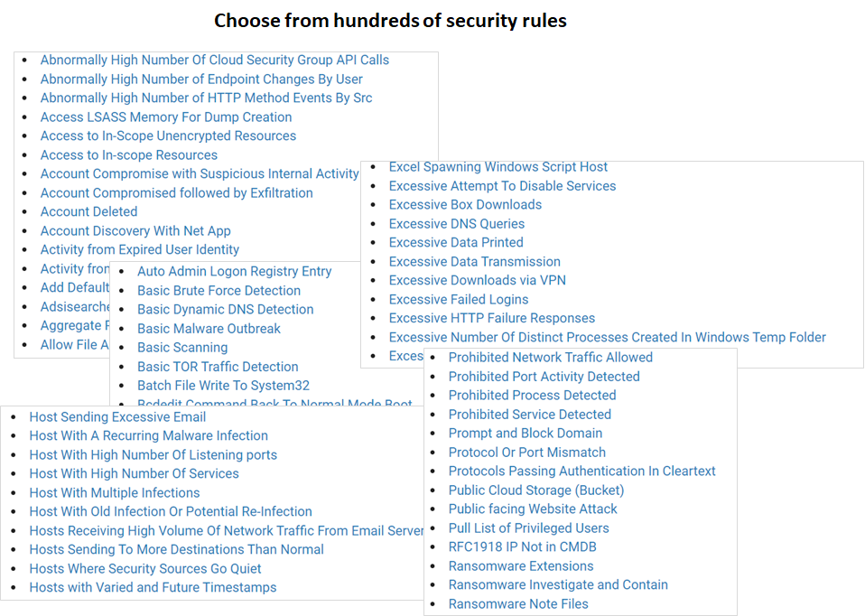Select Ransomware Note Files link
The width and height of the screenshot is (865, 616).
(x=517, y=604)
